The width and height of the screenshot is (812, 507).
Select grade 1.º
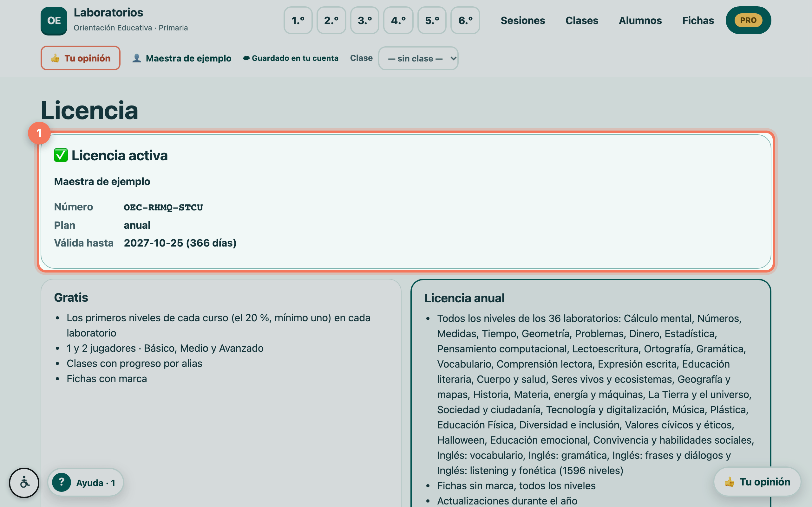(298, 21)
